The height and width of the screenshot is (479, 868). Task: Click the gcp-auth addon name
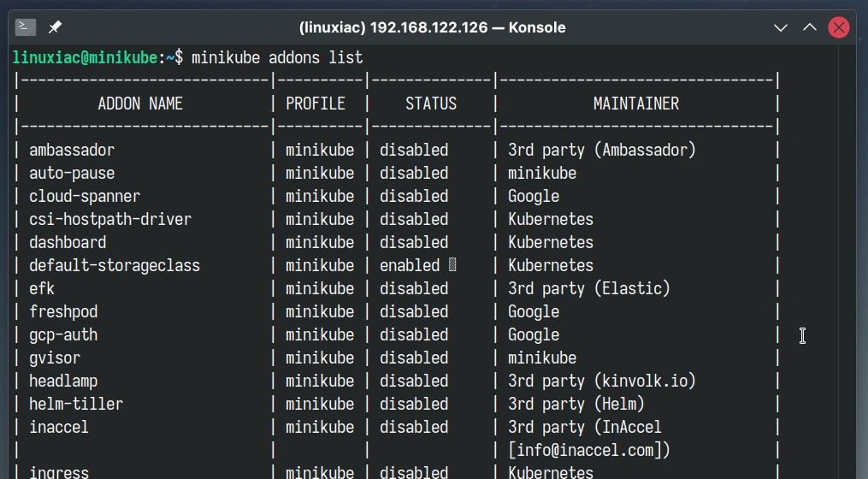tap(63, 335)
